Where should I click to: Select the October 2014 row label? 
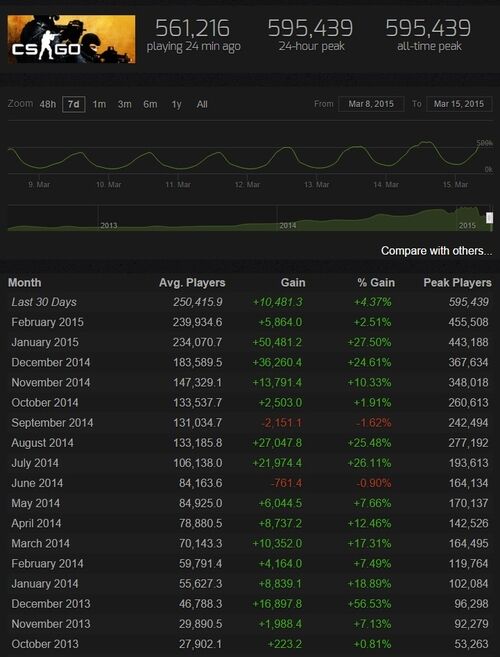(x=45, y=403)
